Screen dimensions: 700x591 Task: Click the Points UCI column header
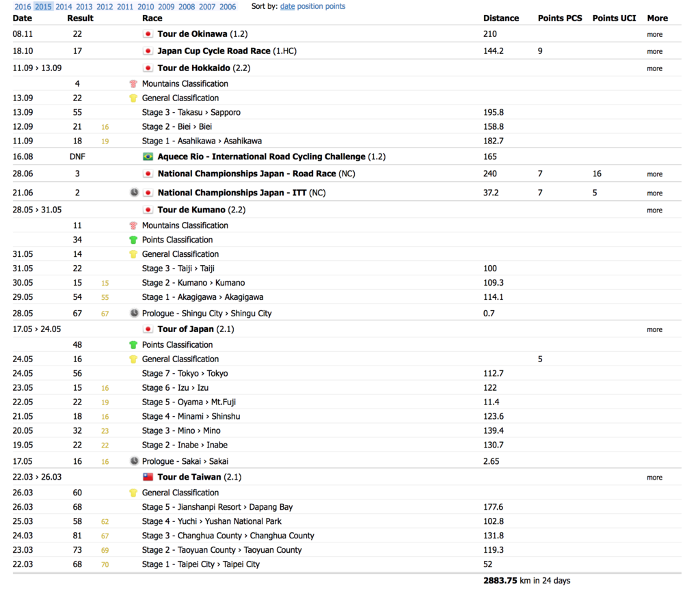coord(614,18)
